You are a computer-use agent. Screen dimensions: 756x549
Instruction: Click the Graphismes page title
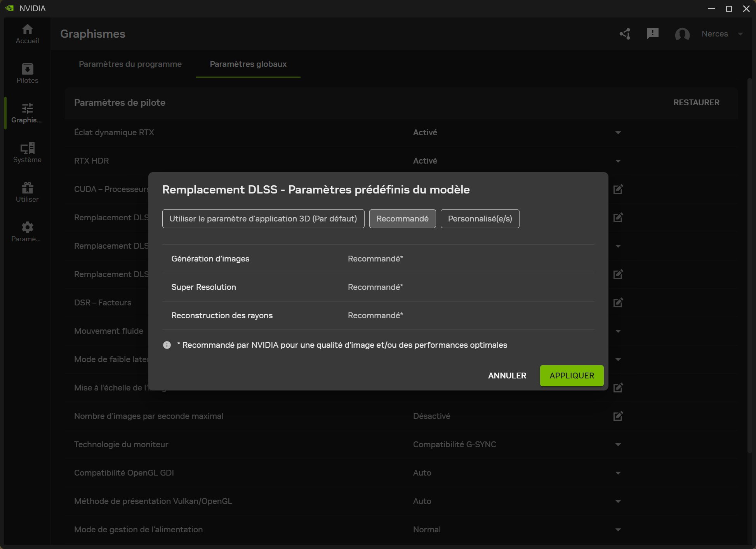pyautogui.click(x=93, y=34)
